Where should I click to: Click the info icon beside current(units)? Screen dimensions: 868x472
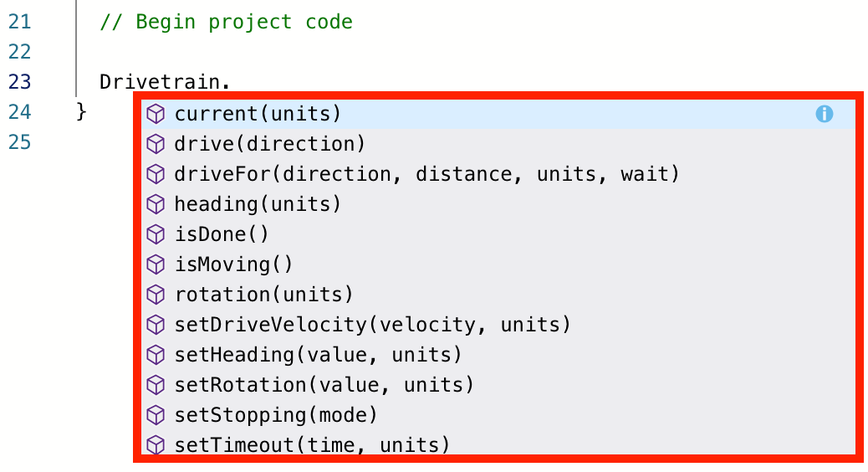824,114
